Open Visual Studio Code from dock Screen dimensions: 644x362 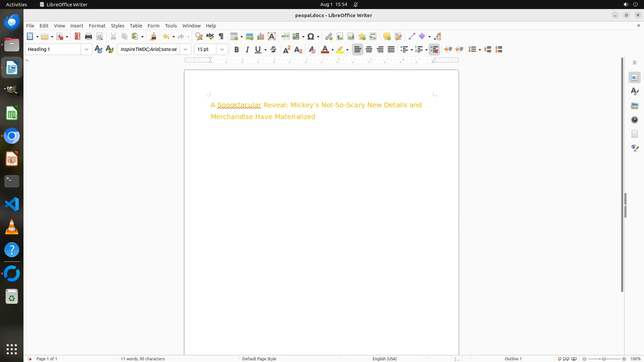pos(12,204)
